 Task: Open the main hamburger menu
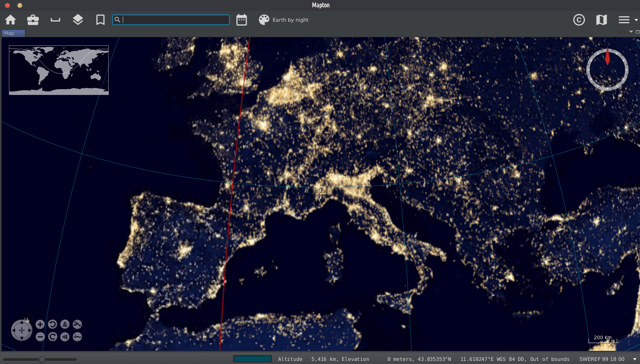(x=624, y=20)
